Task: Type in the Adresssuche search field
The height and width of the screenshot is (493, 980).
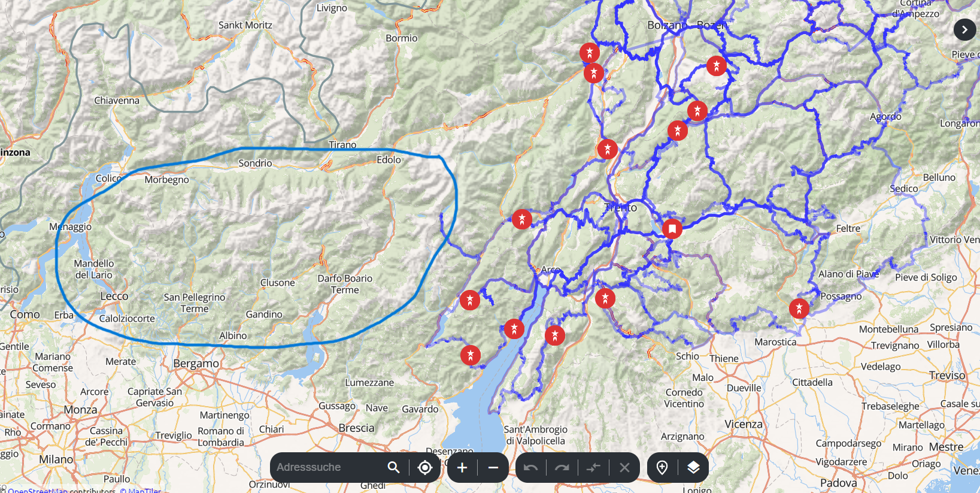Action: [326, 467]
